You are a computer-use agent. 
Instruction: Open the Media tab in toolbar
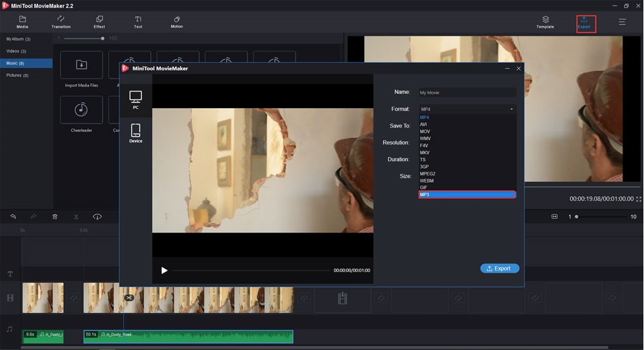(x=22, y=22)
